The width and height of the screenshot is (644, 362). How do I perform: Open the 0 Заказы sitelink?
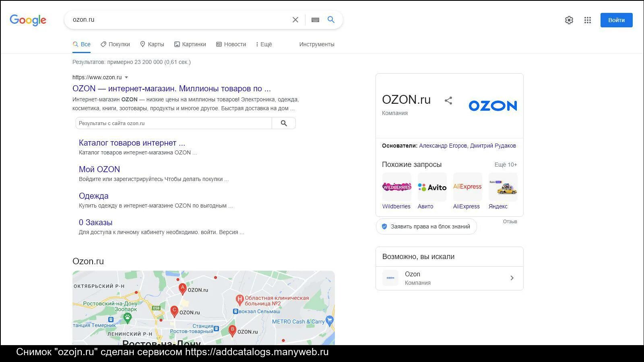(x=95, y=222)
